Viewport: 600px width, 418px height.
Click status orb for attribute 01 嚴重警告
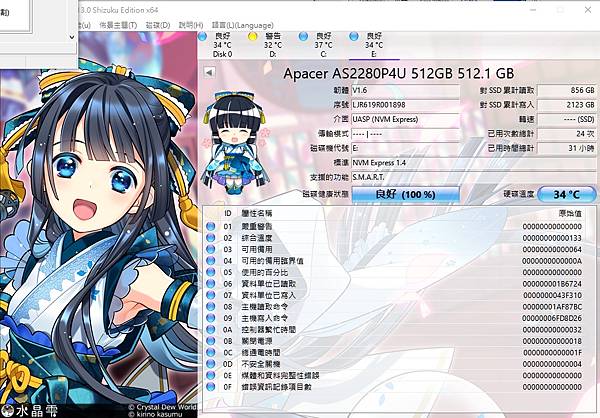point(210,226)
